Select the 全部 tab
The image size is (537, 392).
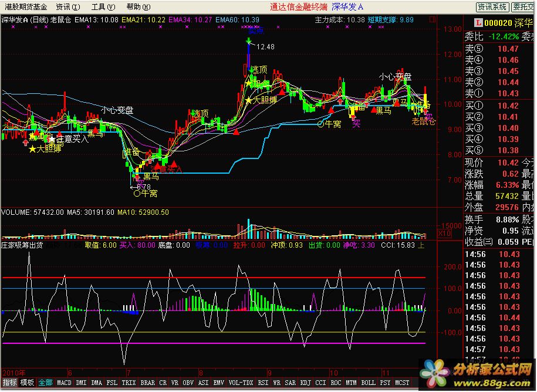46,383
